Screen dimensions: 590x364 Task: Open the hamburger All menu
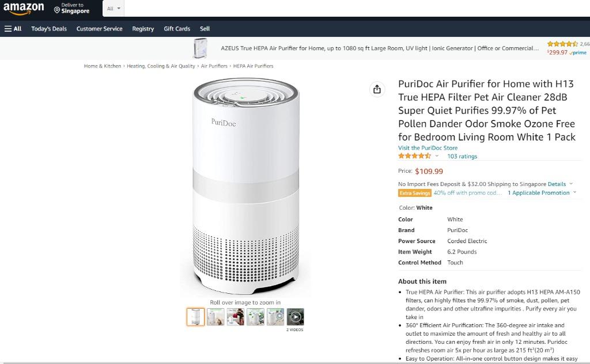(13, 29)
